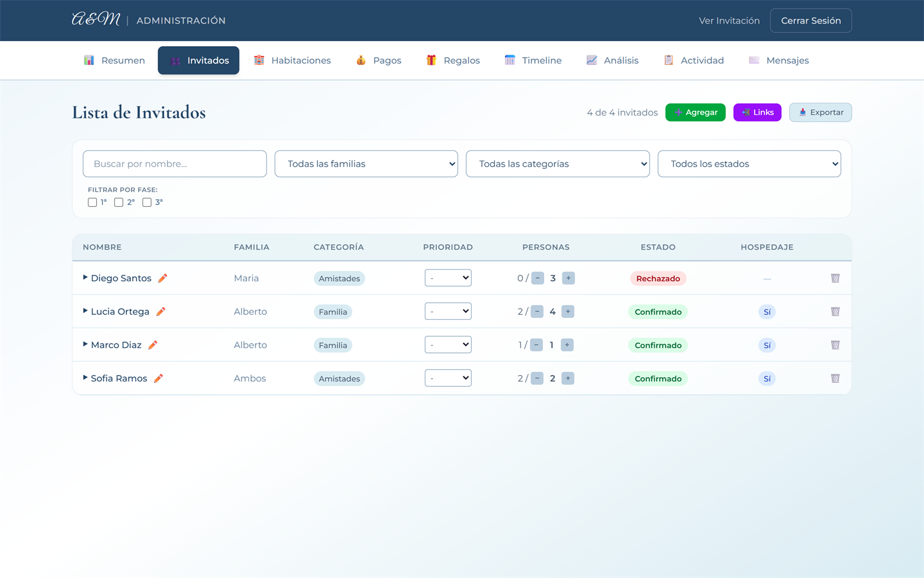Screen dimensions: 924x578
Task: Expand the Marco Diaz row details
Action: point(85,344)
